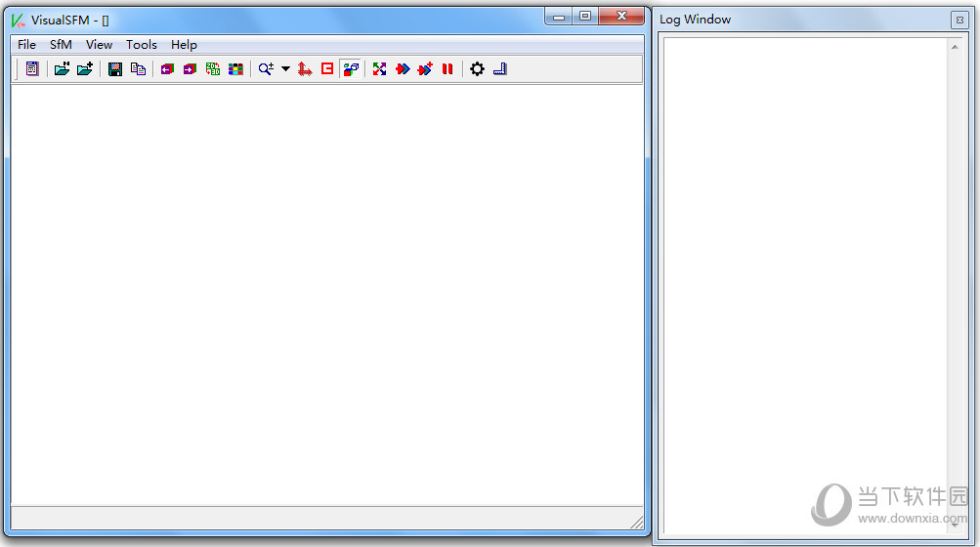Resume reconstruction with arrow-plus icon
The image size is (980, 547).
pos(425,68)
